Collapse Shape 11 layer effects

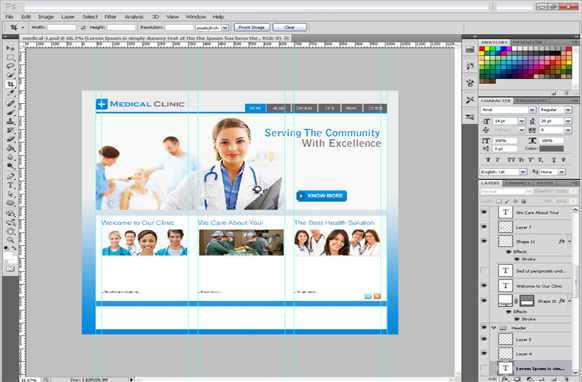(x=569, y=241)
